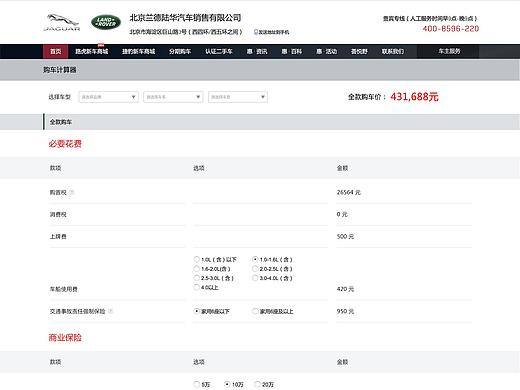Viewport: 520px width, 390px height.
Task: Select the 4.0以上 displacement option
Action: pos(196,287)
